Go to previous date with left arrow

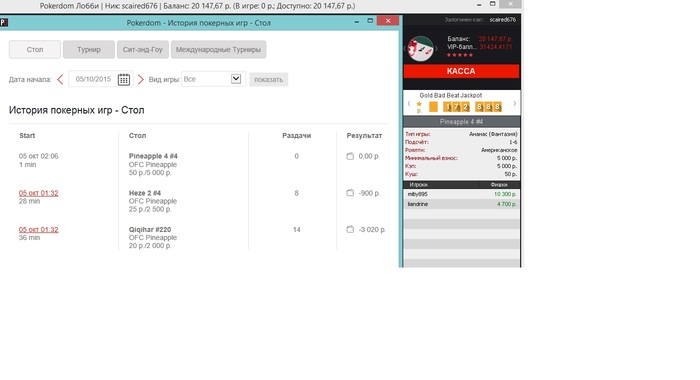tap(60, 79)
